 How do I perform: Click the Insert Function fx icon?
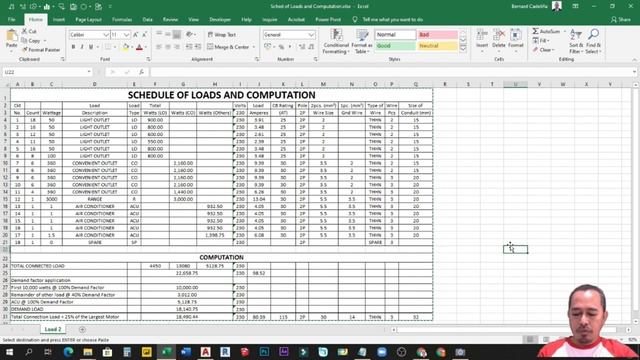tap(141, 72)
